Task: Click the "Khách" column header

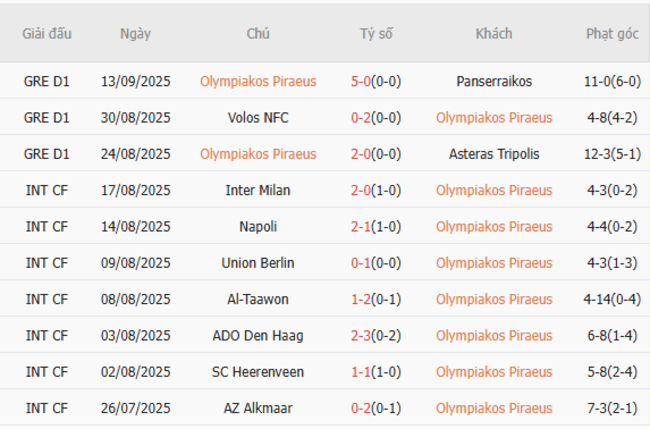Action: (494, 34)
